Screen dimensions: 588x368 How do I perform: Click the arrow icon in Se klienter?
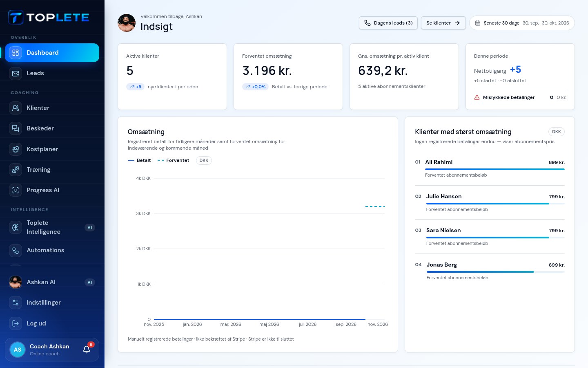click(x=457, y=23)
